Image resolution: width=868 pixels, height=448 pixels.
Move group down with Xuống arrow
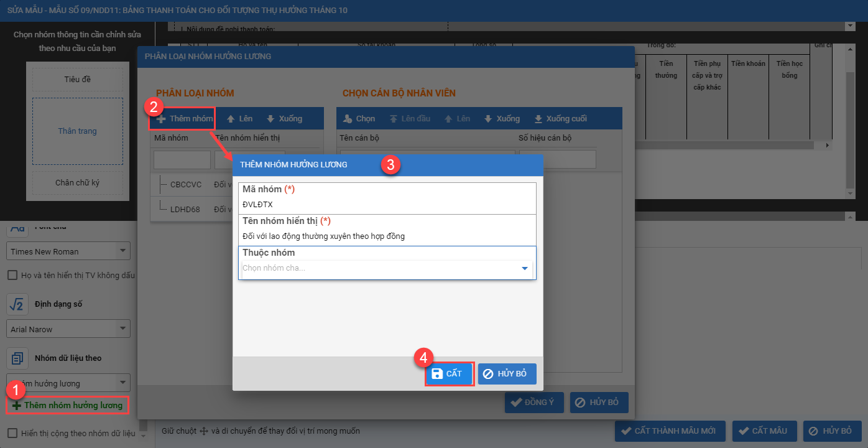point(270,119)
